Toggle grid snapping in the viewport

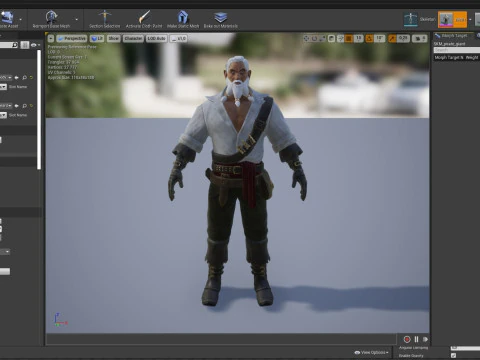[x=349, y=39]
